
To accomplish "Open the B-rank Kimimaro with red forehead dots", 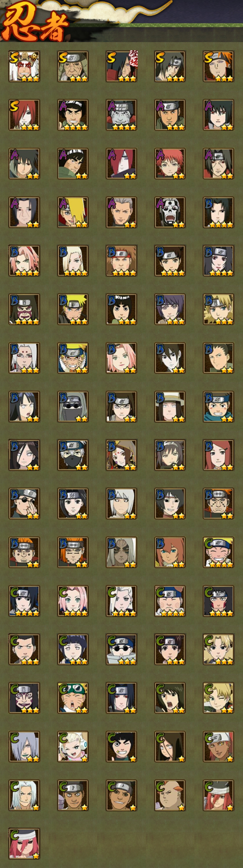I will [24, 358].
